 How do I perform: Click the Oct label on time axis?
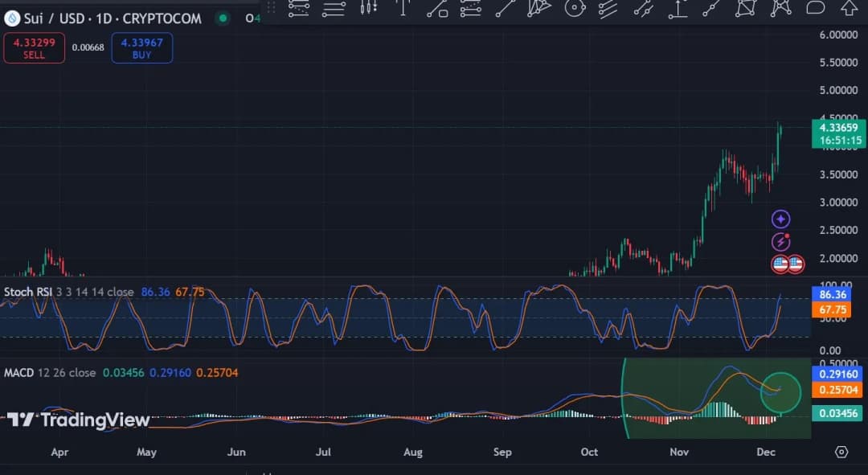pyautogui.click(x=589, y=452)
